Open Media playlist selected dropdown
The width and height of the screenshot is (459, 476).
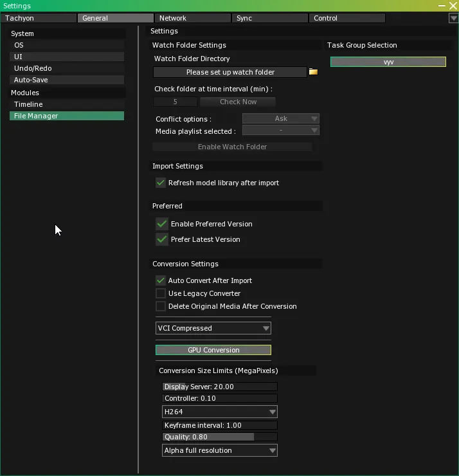pos(281,131)
